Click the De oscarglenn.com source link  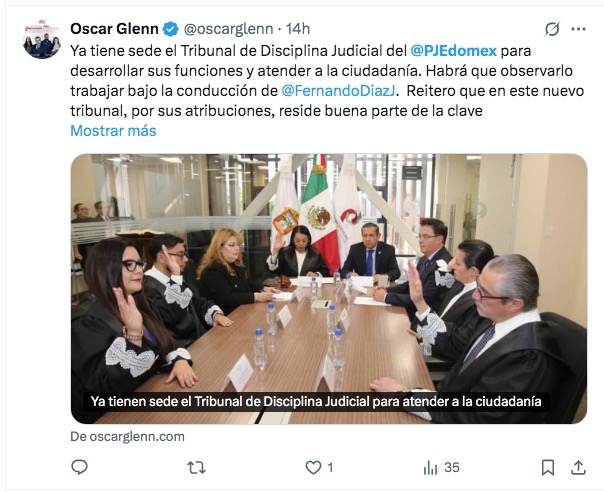(128, 437)
